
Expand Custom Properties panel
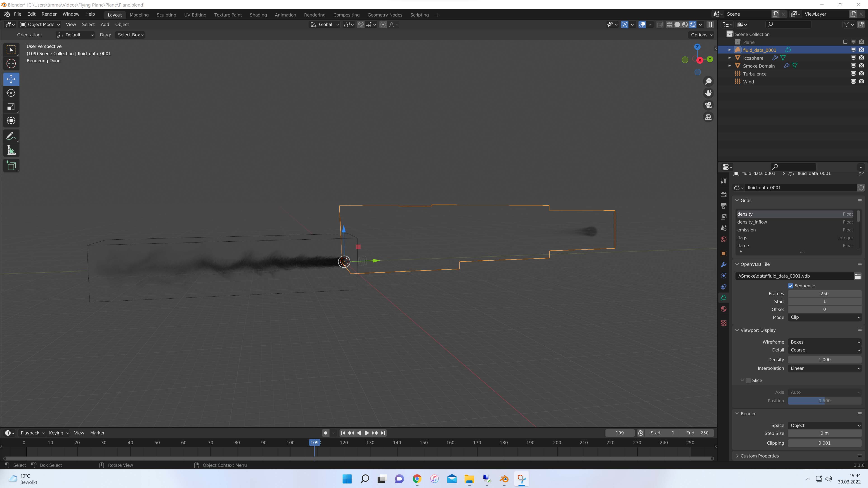(x=759, y=456)
